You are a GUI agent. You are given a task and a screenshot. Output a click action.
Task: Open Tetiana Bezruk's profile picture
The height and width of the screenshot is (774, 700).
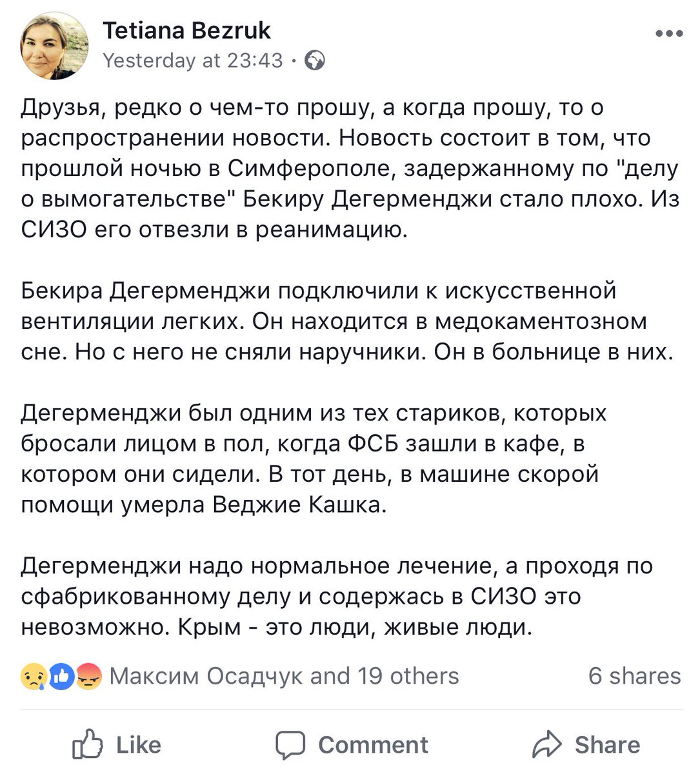[x=54, y=46]
